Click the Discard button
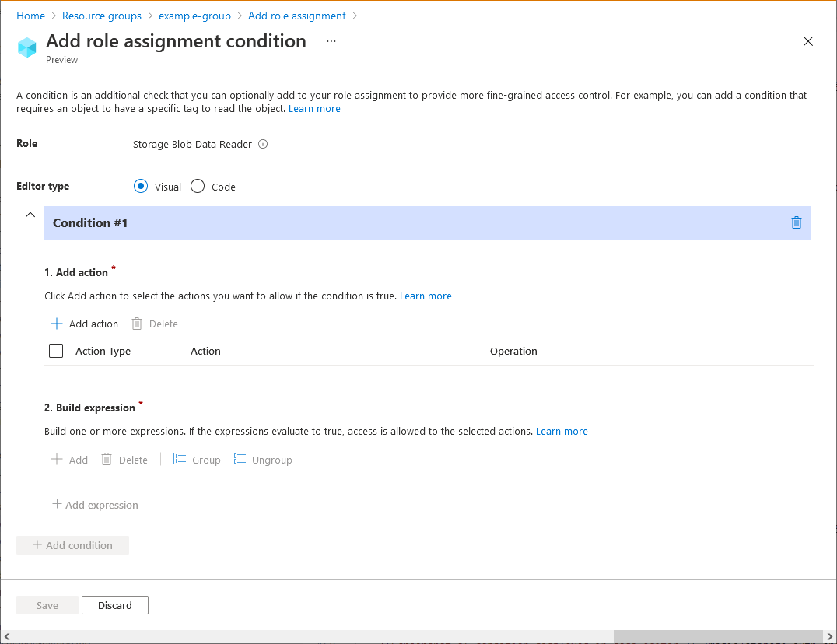The image size is (837, 644). [115, 605]
